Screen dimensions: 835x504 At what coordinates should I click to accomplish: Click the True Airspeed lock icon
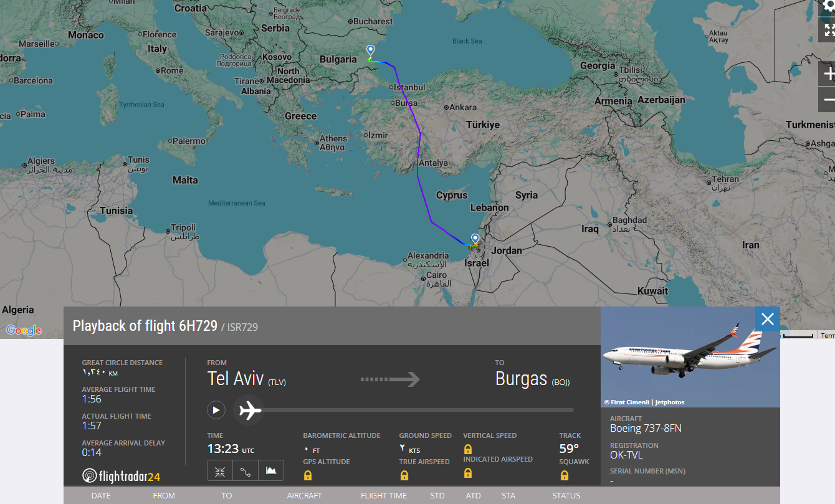(x=404, y=475)
